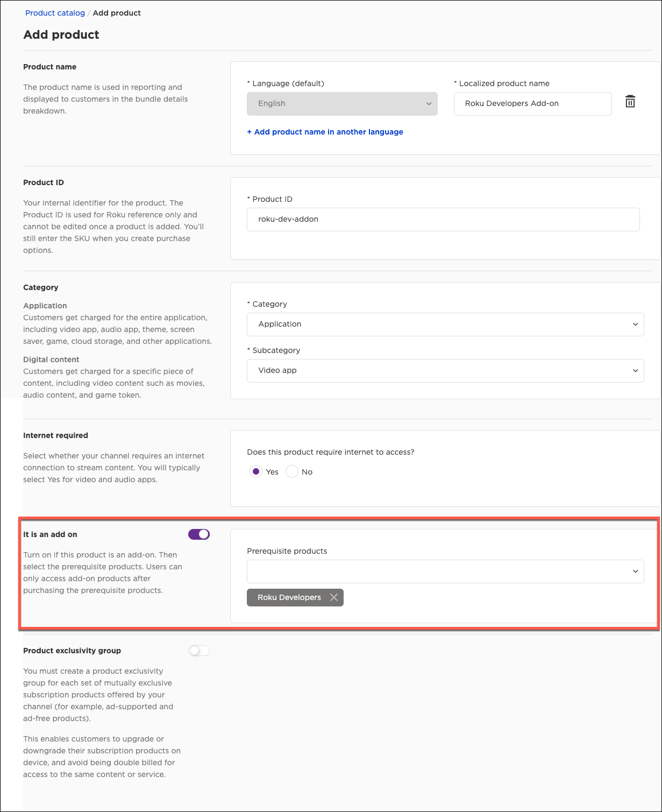Open the Subcategory dropdown

tap(445, 371)
